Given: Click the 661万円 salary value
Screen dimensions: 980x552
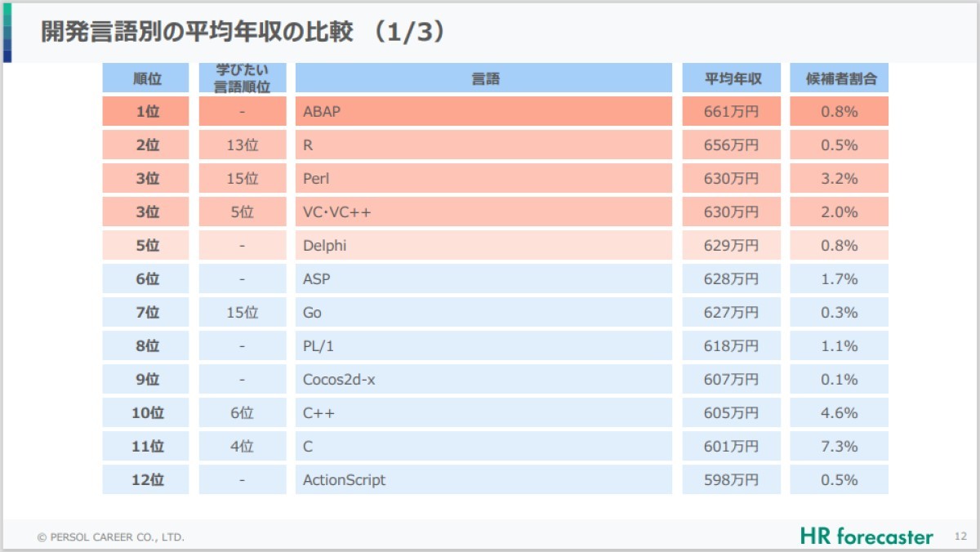Looking at the screenshot, I should point(732,111).
